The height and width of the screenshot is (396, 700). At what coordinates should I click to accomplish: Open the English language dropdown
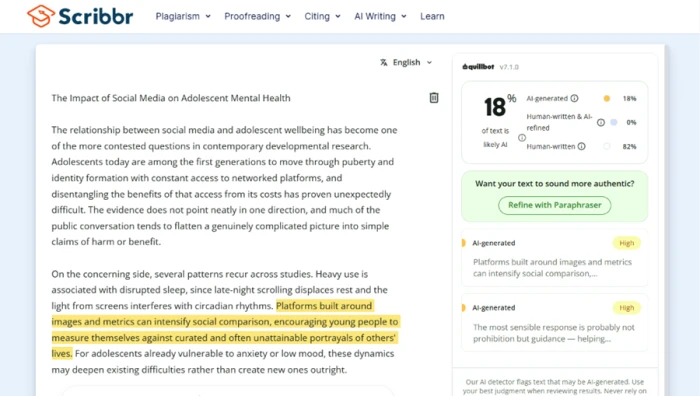[x=406, y=63]
